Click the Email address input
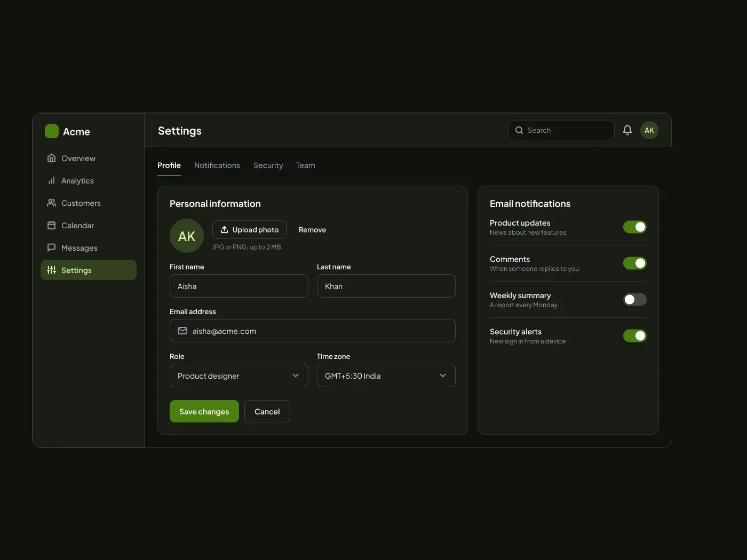 point(313,331)
